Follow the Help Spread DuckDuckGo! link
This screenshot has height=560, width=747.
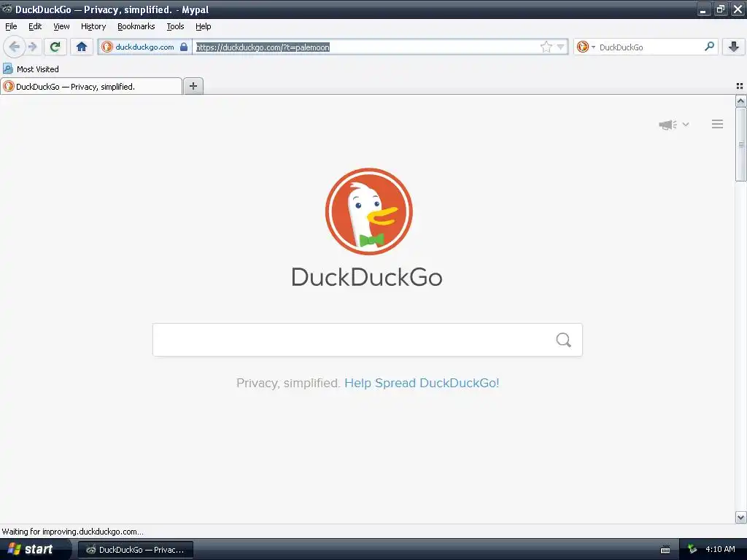(422, 383)
